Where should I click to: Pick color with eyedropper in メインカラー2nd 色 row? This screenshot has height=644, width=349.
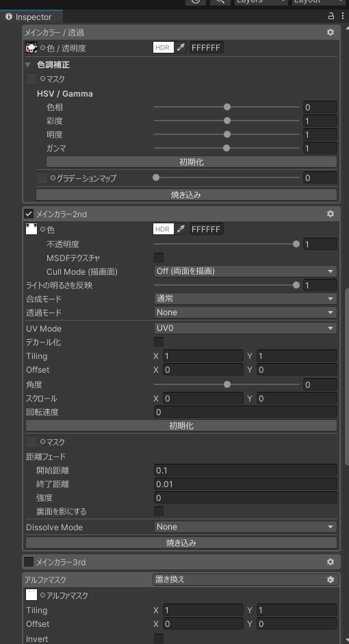(x=181, y=229)
